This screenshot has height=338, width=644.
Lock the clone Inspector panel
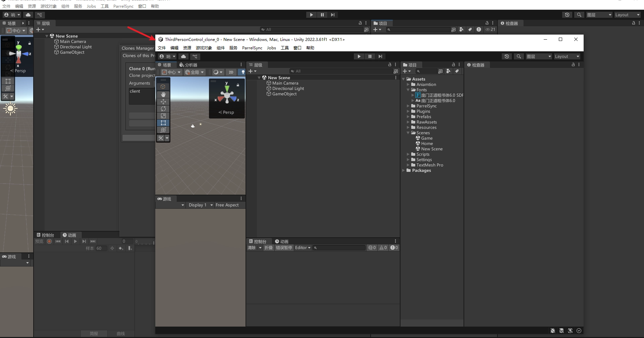coord(573,65)
